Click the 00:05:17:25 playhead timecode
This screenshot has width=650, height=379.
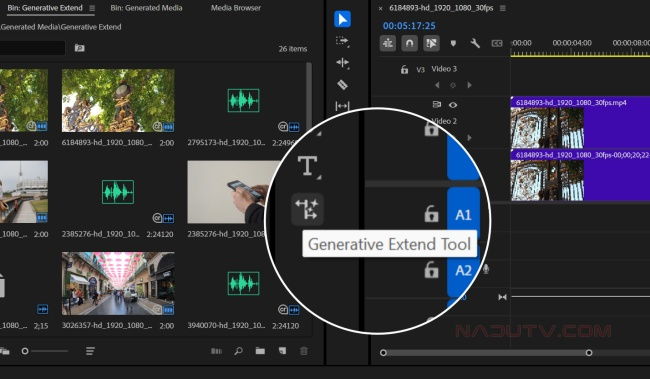[409, 26]
